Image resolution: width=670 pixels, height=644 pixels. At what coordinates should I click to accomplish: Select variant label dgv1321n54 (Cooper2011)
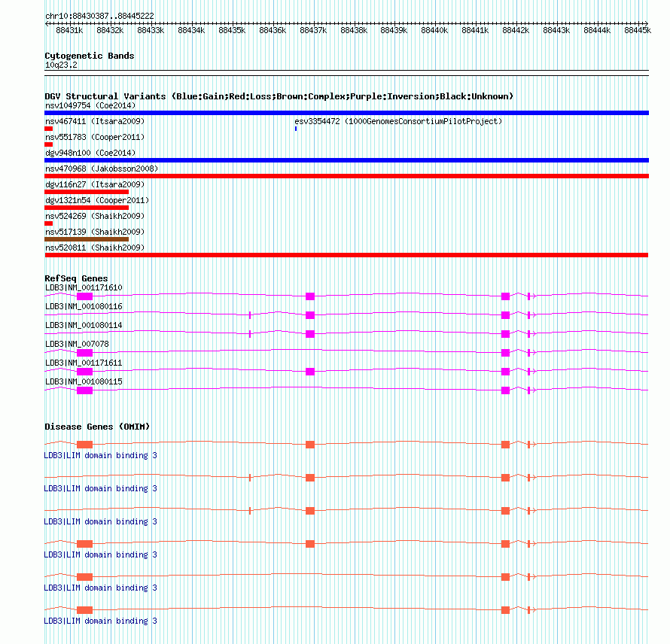97,200
